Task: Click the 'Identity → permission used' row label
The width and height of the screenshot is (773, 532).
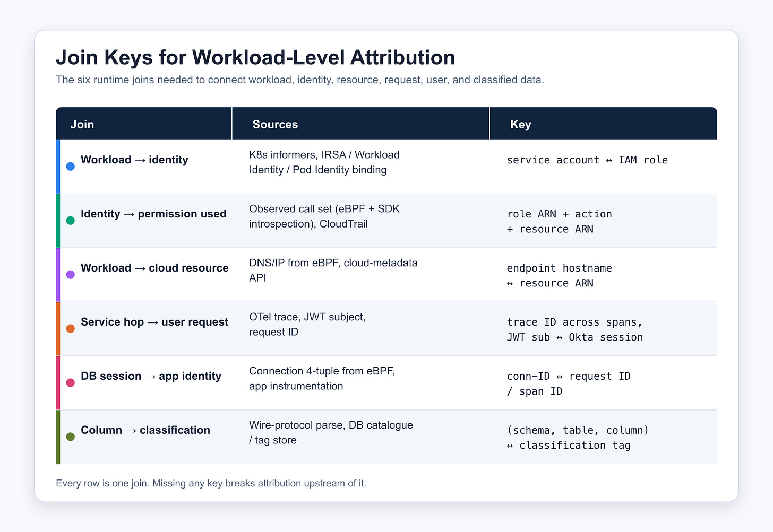Action: [x=153, y=214]
